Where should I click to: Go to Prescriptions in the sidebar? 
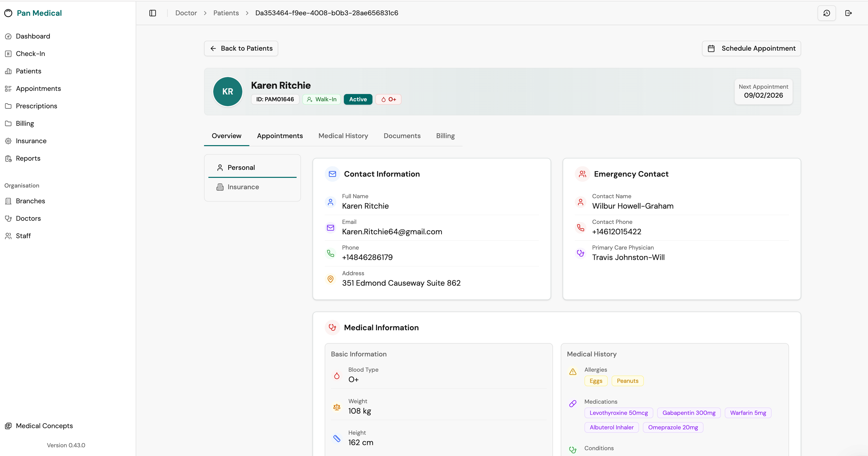coord(36,106)
